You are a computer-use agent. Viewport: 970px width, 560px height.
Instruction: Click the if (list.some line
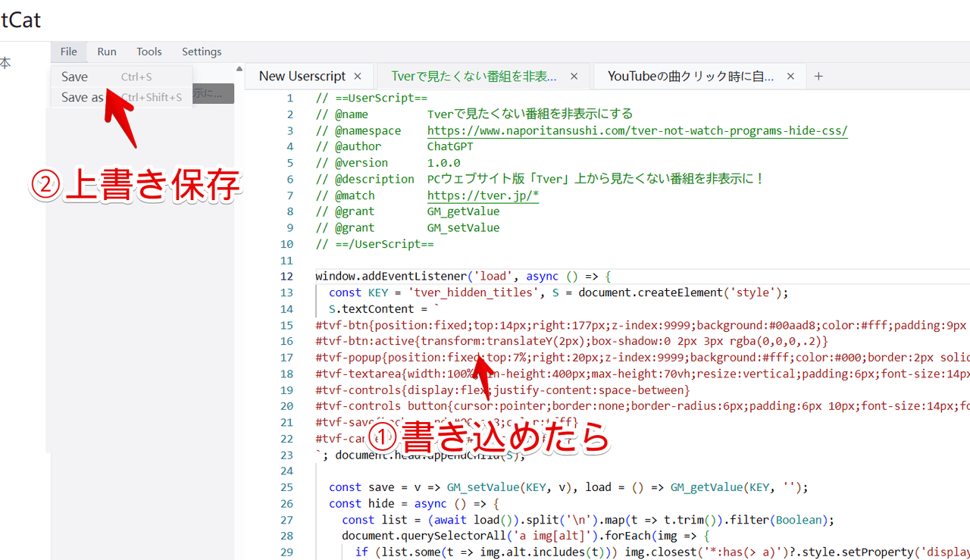(662, 552)
